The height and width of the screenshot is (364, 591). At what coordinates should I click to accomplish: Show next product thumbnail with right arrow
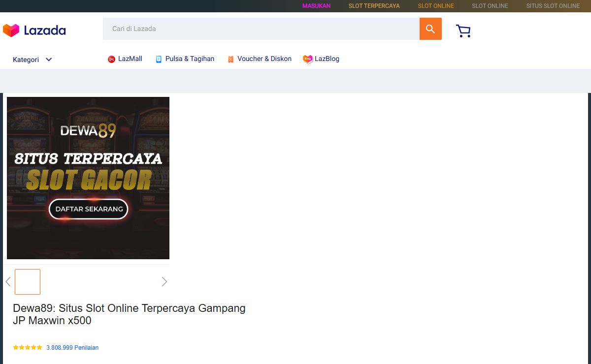coord(164,282)
